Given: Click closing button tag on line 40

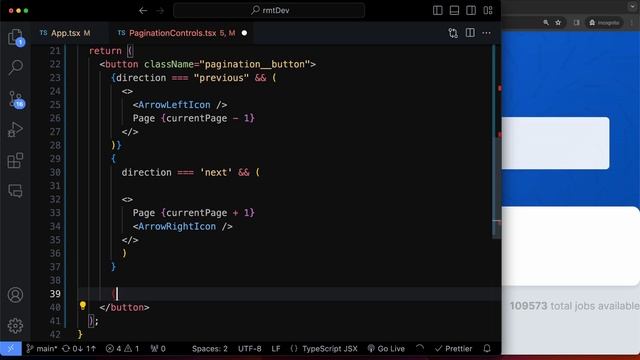Looking at the screenshot, I should (124, 307).
